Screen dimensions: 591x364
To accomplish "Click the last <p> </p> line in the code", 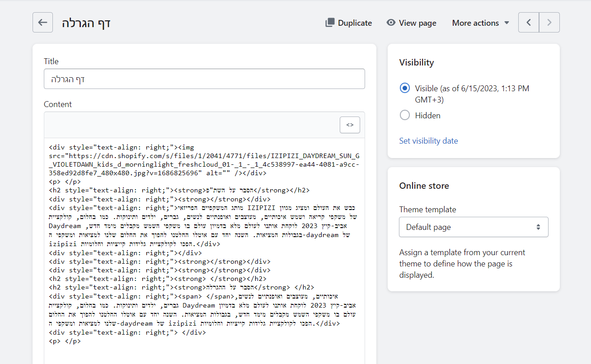I will pos(65,341).
